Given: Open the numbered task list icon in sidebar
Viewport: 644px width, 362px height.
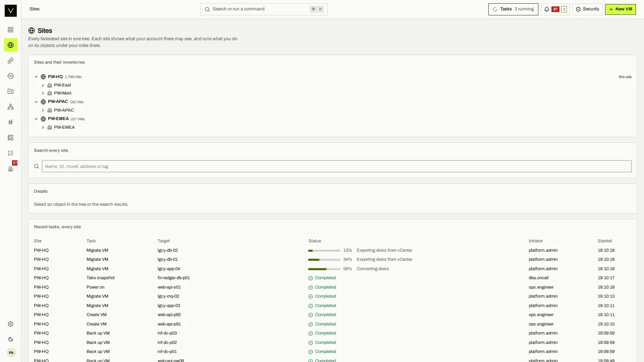Looking at the screenshot, I should tap(10, 153).
